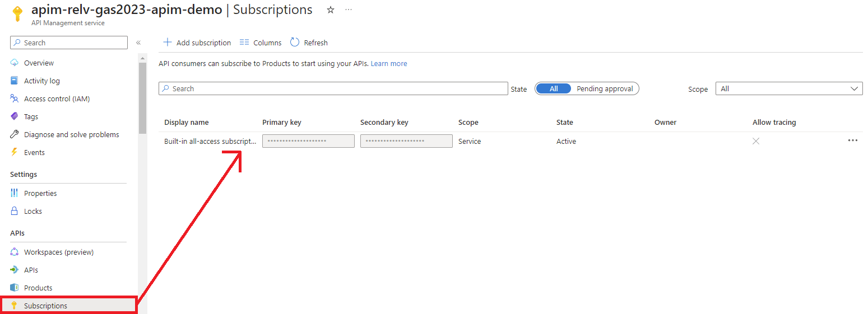Open Locks under Settings
Screen dimensions: 868x314
coord(33,211)
